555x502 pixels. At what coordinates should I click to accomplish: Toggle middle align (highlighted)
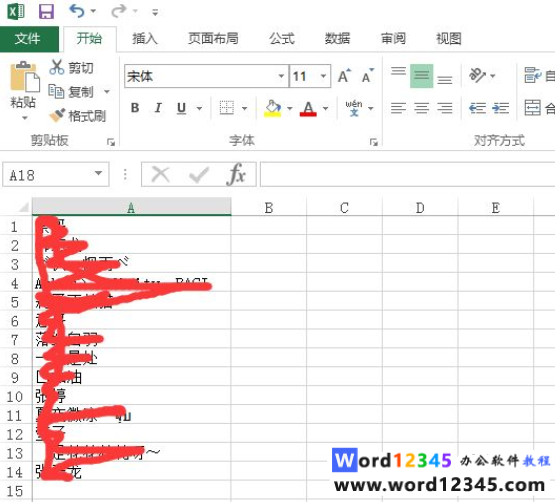pyautogui.click(x=422, y=75)
